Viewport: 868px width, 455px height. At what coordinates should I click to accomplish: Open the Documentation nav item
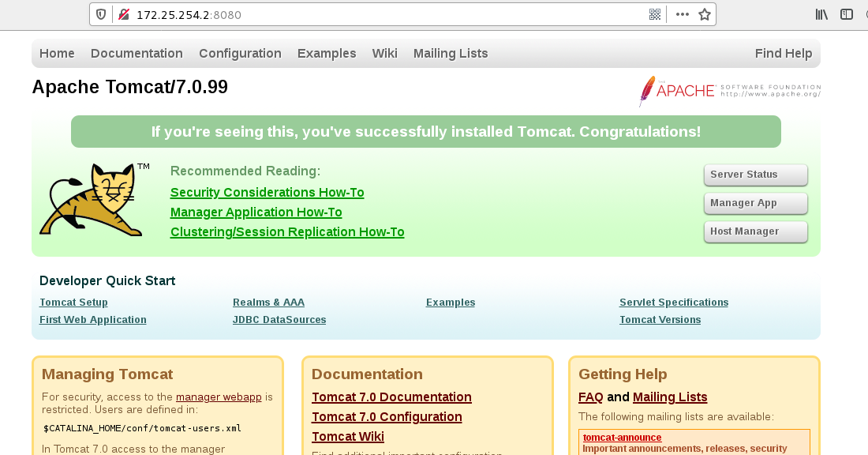(137, 53)
